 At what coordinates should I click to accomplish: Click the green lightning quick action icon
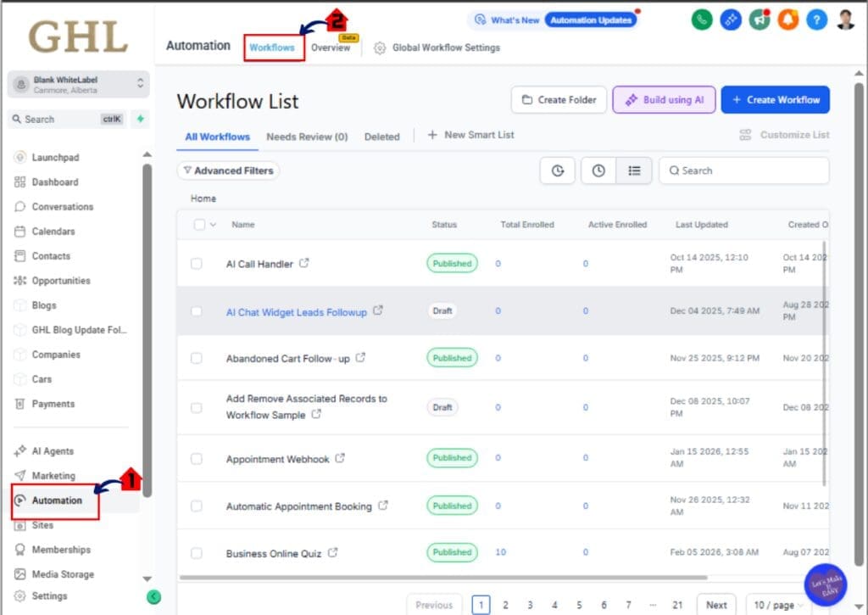(x=141, y=119)
